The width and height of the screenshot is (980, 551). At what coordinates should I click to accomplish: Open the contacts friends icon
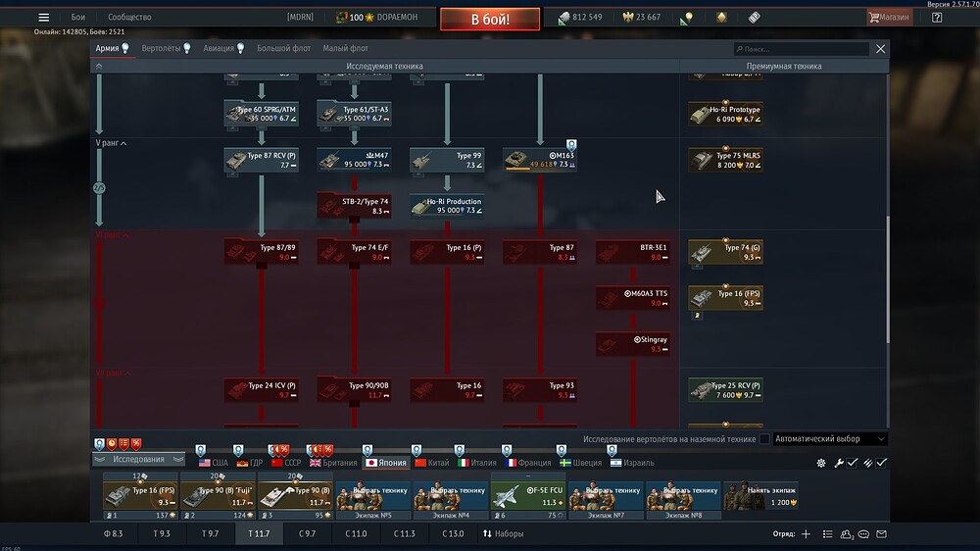click(x=847, y=534)
